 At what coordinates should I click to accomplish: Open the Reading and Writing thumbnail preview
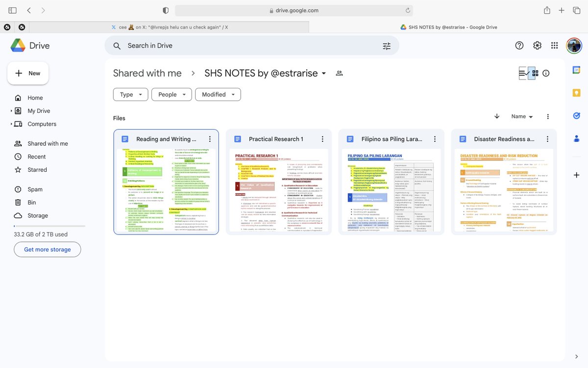[166, 190]
